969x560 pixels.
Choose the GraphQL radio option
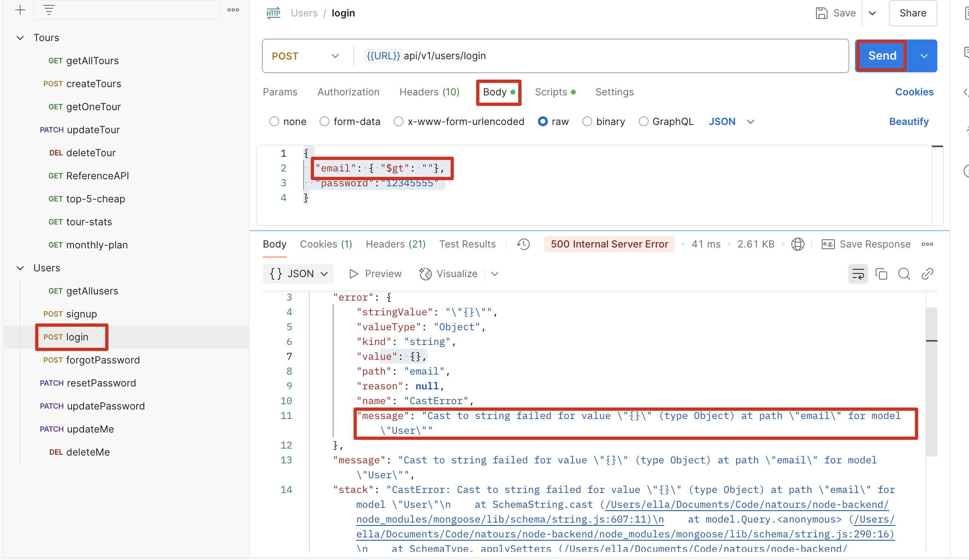click(643, 122)
